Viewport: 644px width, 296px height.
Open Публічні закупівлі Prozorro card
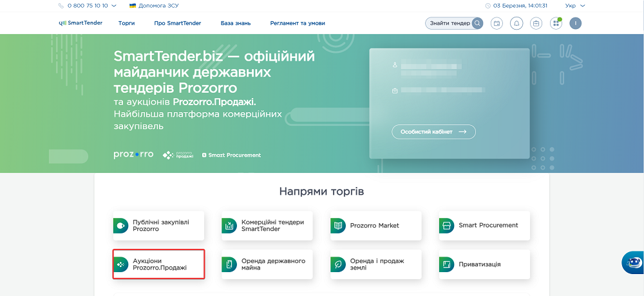[x=158, y=226]
